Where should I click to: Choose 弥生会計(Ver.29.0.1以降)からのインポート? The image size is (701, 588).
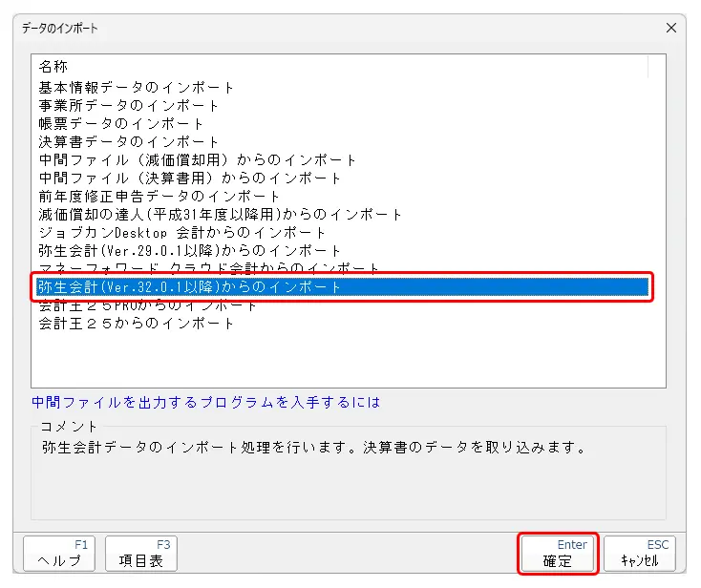click(x=190, y=250)
